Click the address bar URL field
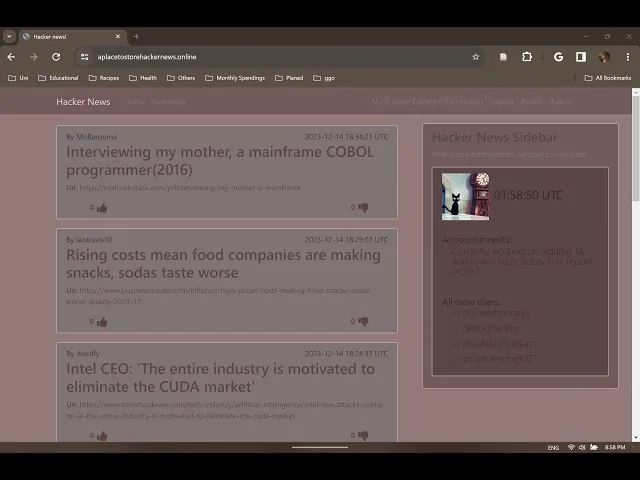 [282, 57]
